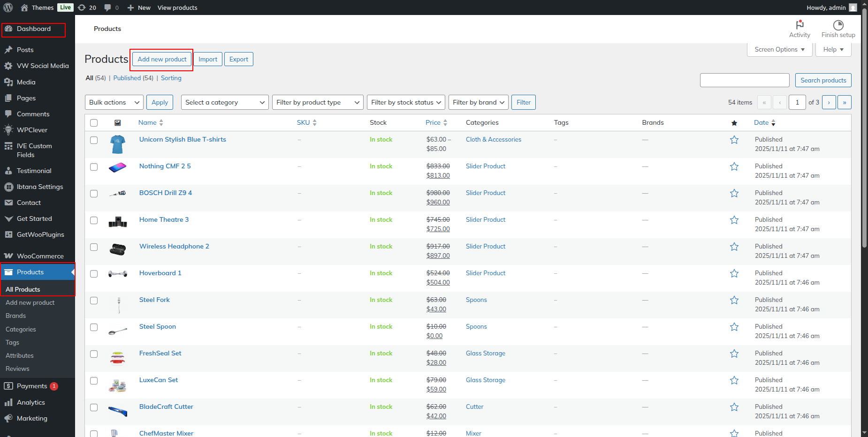Go to Analytics in the sidebar

(31, 402)
